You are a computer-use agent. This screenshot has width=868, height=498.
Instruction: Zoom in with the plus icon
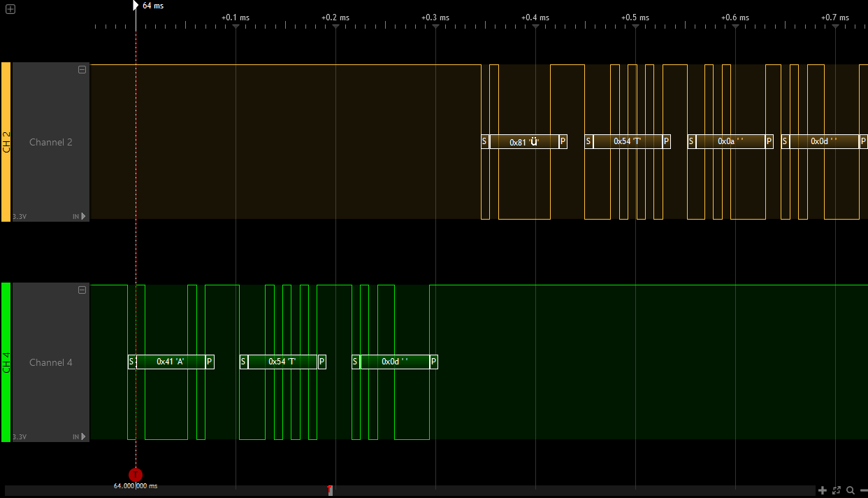pos(823,490)
